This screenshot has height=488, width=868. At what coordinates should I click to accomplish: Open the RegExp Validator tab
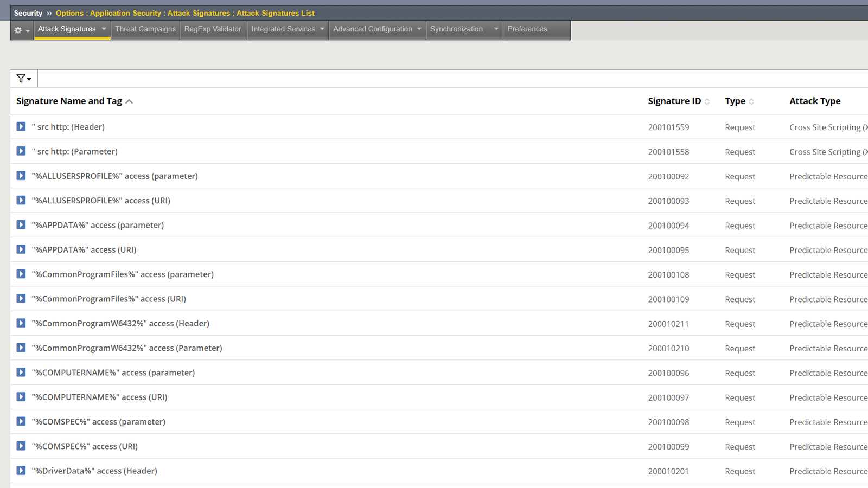pyautogui.click(x=213, y=29)
